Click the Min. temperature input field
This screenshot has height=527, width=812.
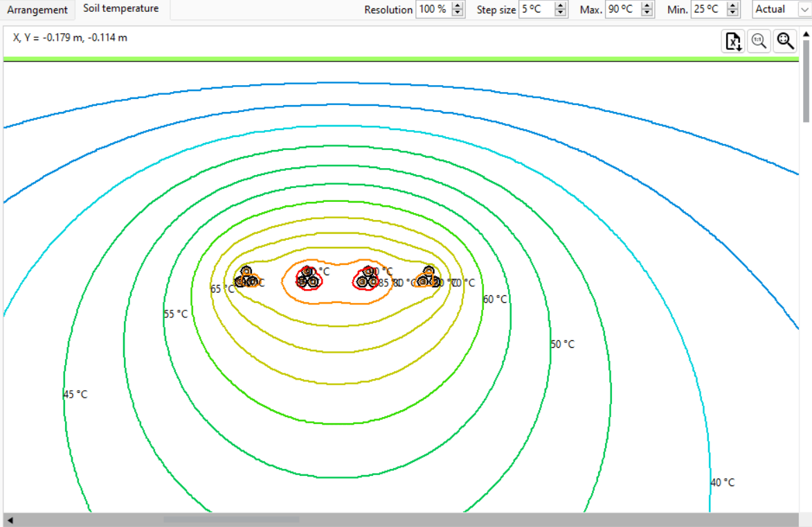point(707,10)
